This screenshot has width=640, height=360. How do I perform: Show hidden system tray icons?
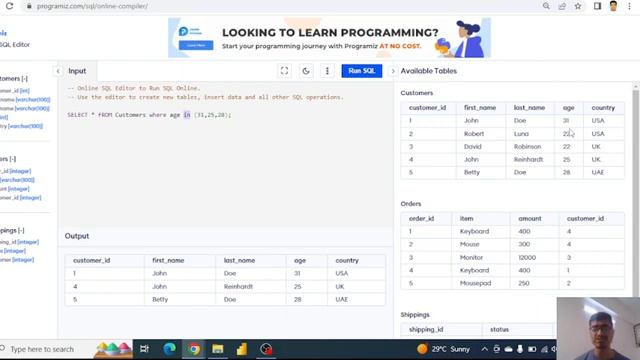click(484, 349)
